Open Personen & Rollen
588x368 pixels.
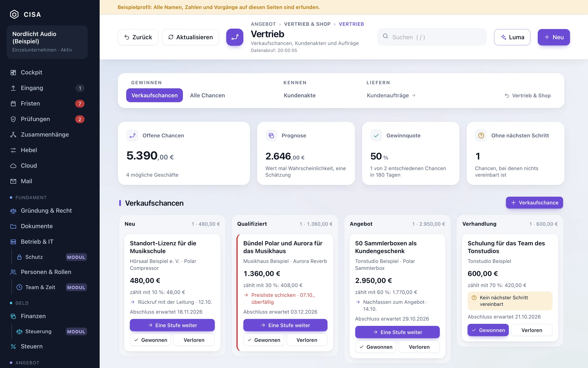(x=47, y=272)
